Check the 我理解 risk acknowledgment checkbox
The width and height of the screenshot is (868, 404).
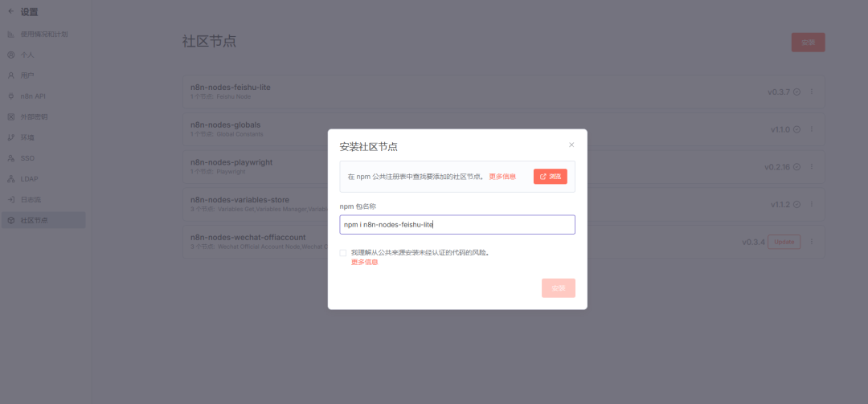click(x=343, y=253)
